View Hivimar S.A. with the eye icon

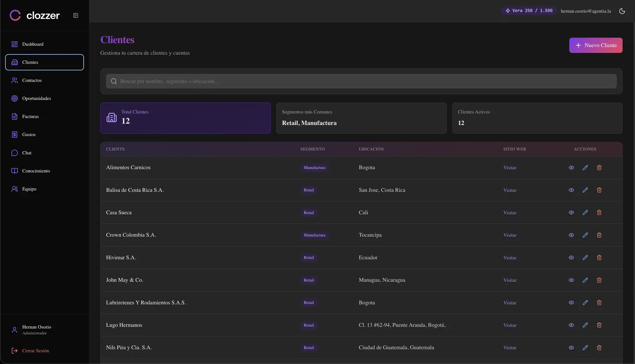tap(571, 258)
